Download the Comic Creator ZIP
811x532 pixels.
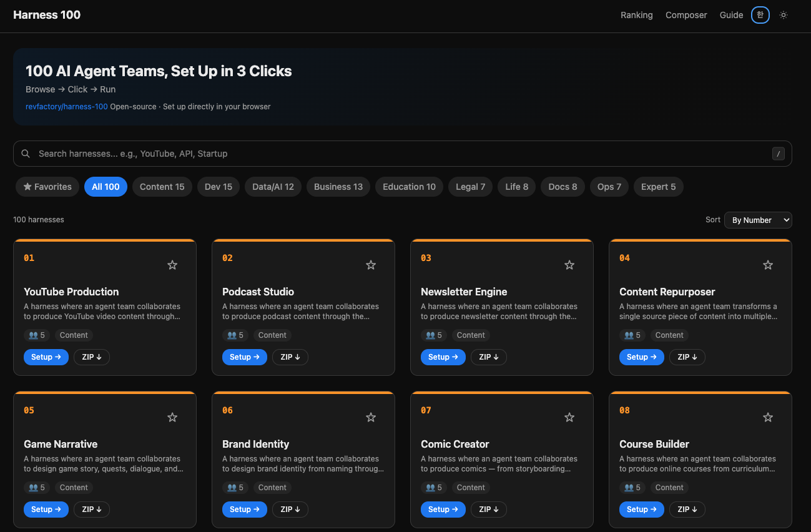(x=489, y=510)
